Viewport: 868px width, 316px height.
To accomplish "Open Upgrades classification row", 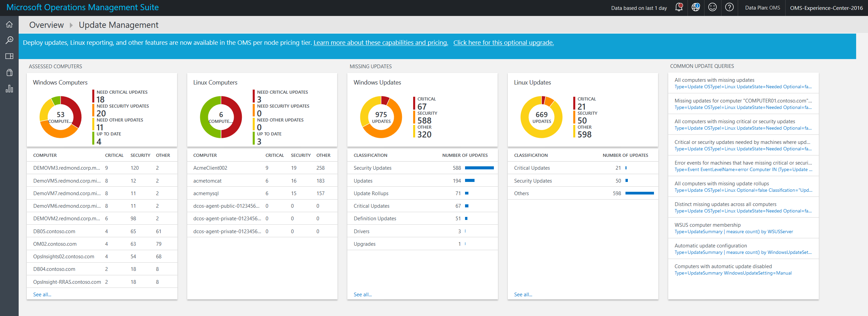I will pos(422,244).
